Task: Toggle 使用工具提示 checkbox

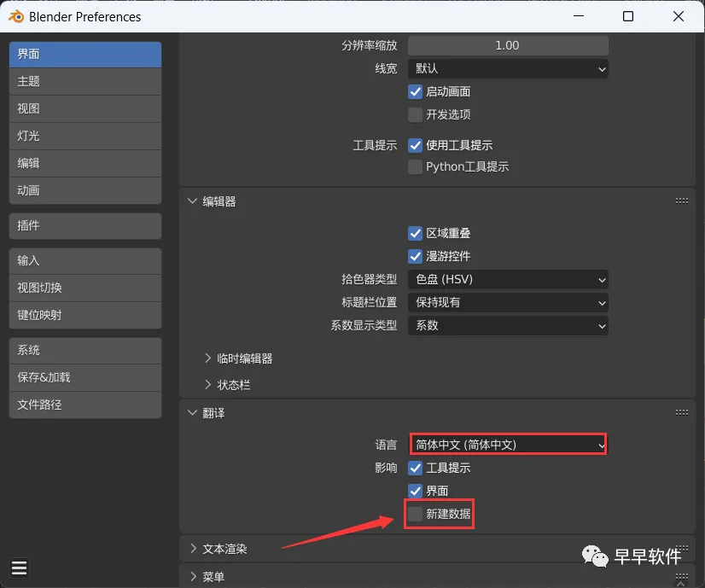Action: 415,145
